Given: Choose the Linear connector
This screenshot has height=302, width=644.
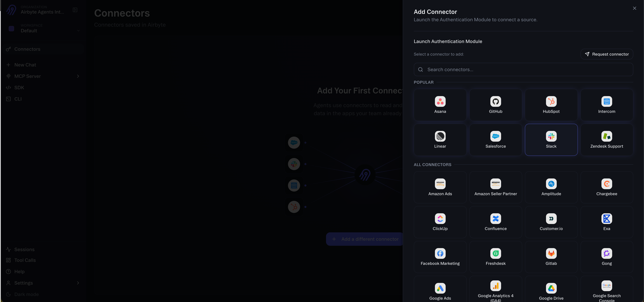Looking at the screenshot, I should pos(440,140).
